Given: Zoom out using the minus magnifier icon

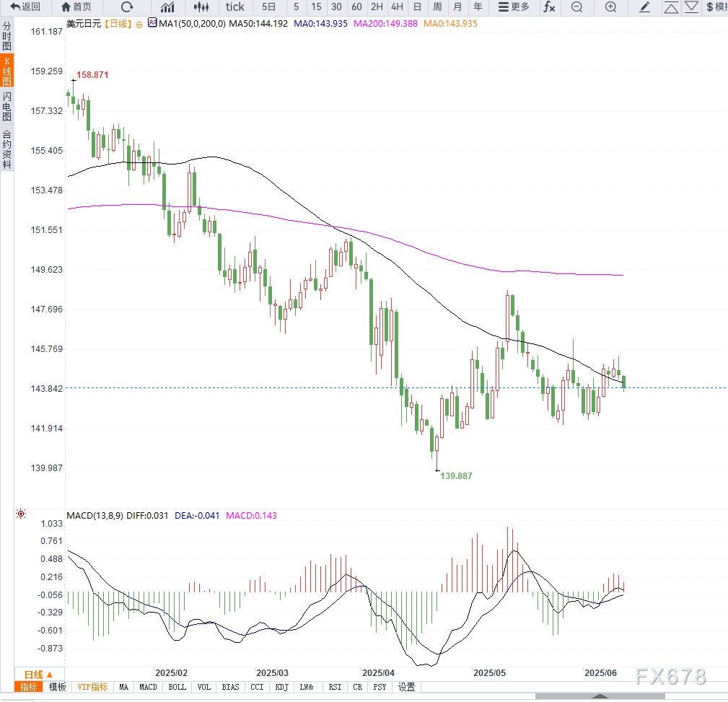Looking at the screenshot, I should pyautogui.click(x=576, y=7).
